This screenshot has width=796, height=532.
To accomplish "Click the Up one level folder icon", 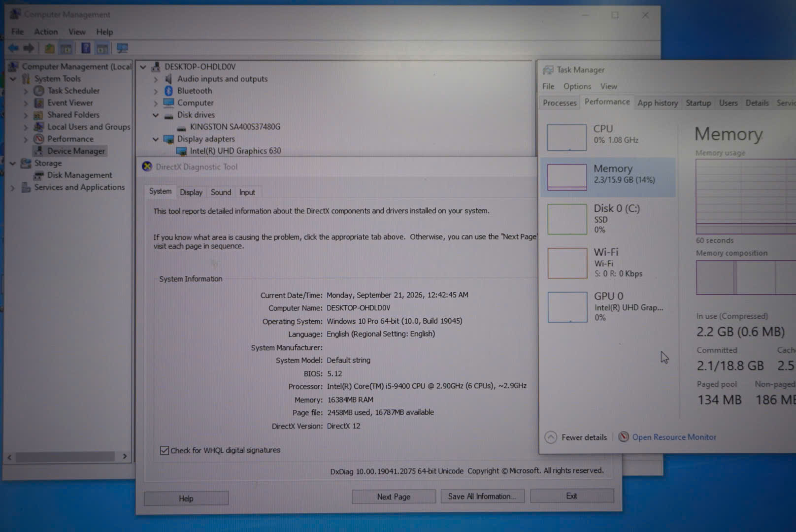I will tap(49, 48).
